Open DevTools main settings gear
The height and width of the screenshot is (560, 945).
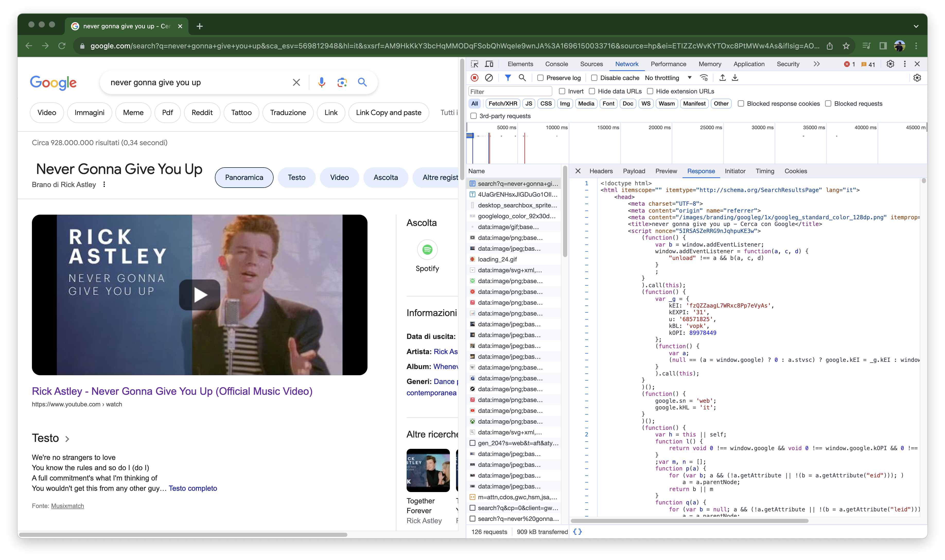tap(890, 64)
